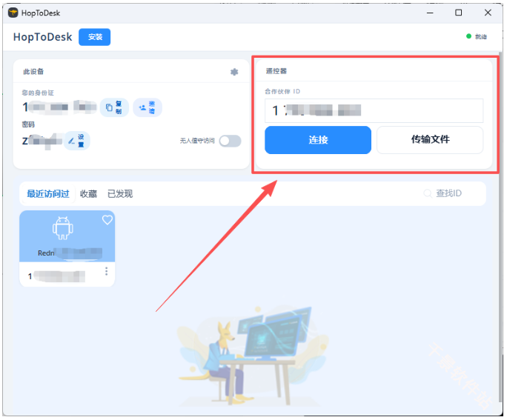Open the three-dot menu on device card

[107, 271]
